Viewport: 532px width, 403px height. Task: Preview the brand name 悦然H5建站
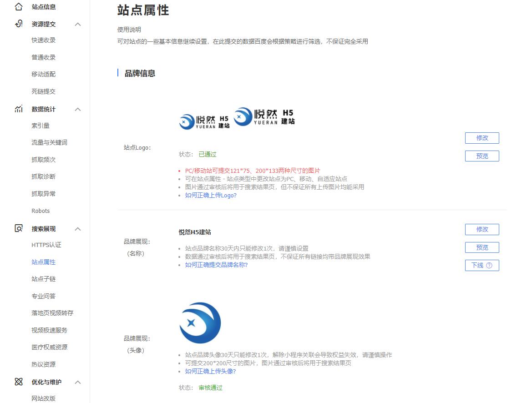click(x=482, y=247)
